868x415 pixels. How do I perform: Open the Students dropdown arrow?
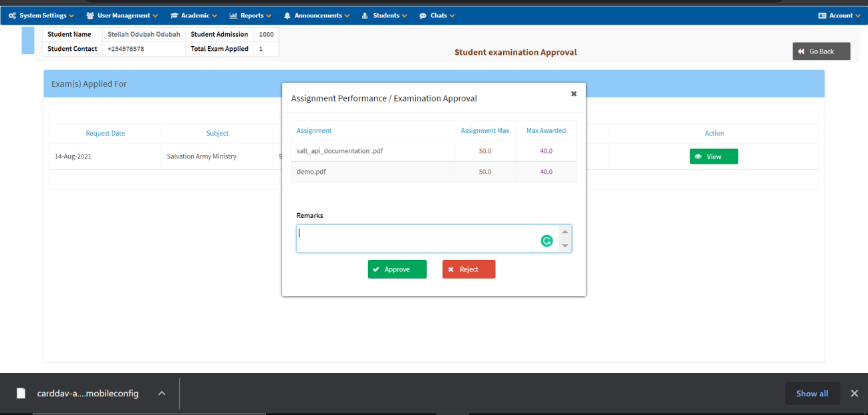coord(404,16)
